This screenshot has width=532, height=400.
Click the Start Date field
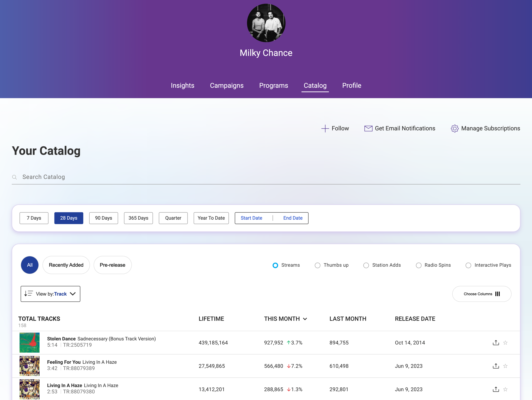[x=251, y=218]
